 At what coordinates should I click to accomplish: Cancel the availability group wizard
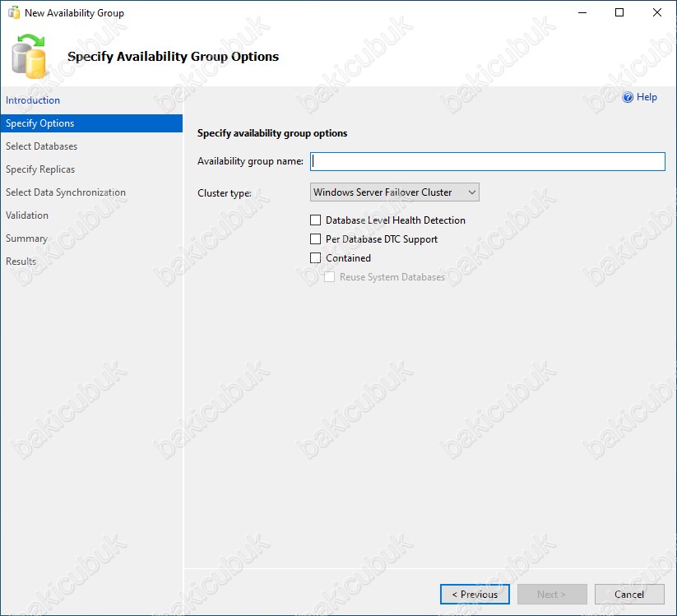pos(629,595)
